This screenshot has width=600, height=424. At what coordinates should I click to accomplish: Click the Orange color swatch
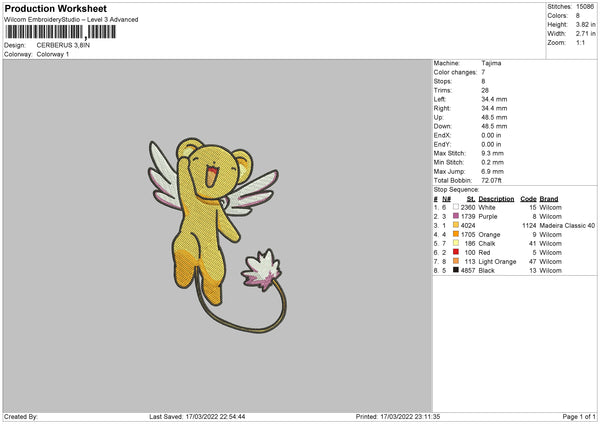[x=456, y=234]
